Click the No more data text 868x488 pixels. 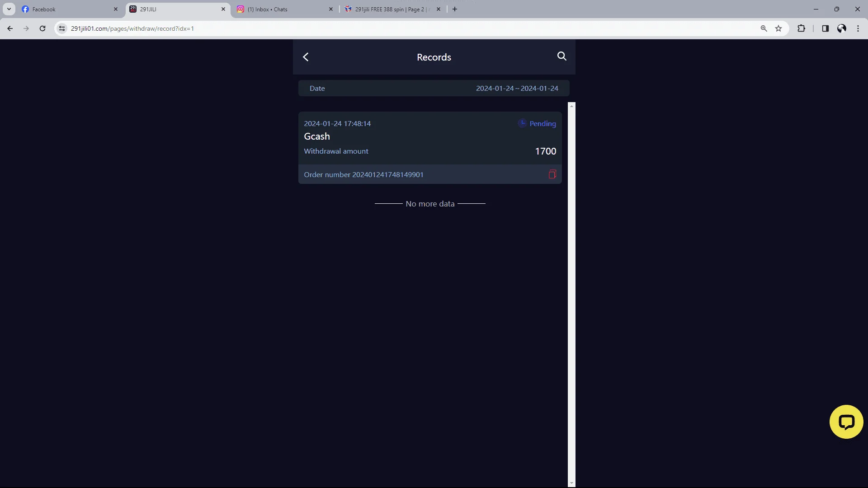click(430, 204)
